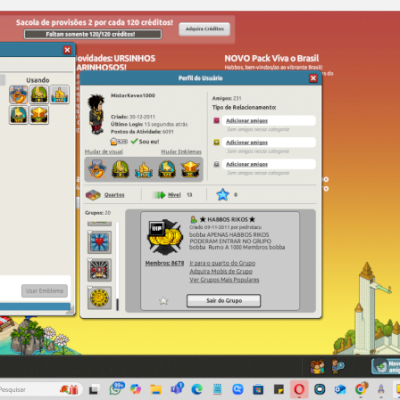
Task: Click the gold star badge in Usando panel
Action: click(39, 115)
